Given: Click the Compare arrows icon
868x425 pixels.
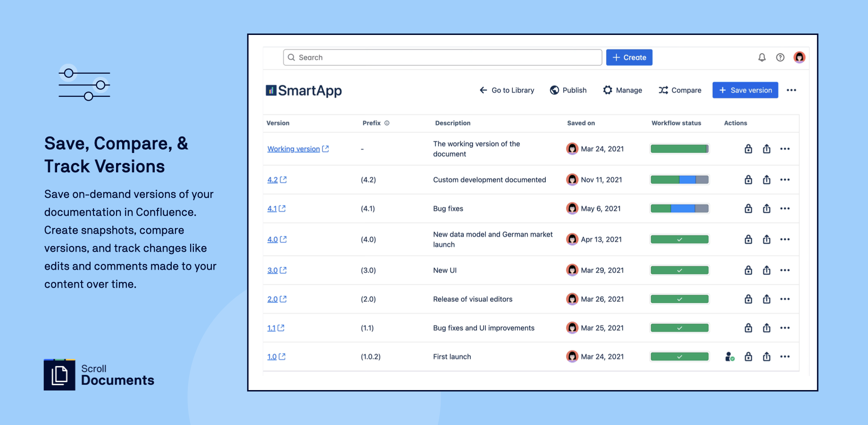Looking at the screenshot, I should tap(664, 90).
